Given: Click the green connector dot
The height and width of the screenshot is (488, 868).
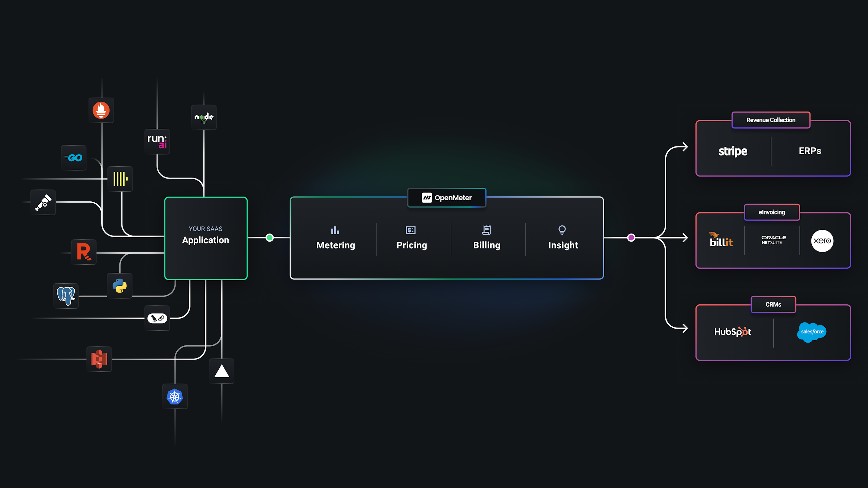Looking at the screenshot, I should (x=270, y=238).
